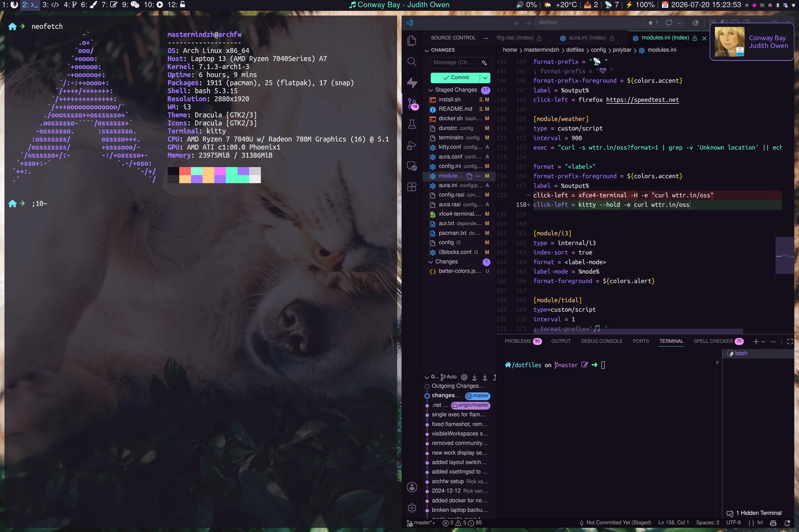The width and height of the screenshot is (799, 532).
Task: Add a new terminal with the plus icon
Action: (x=756, y=341)
